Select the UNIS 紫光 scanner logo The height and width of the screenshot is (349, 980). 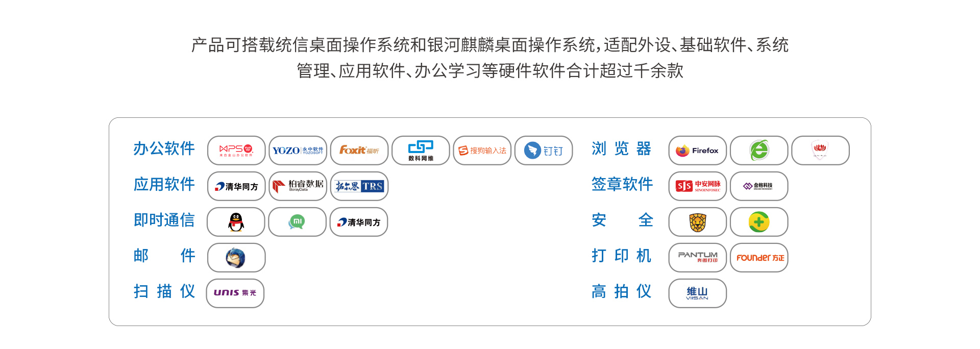(235, 293)
